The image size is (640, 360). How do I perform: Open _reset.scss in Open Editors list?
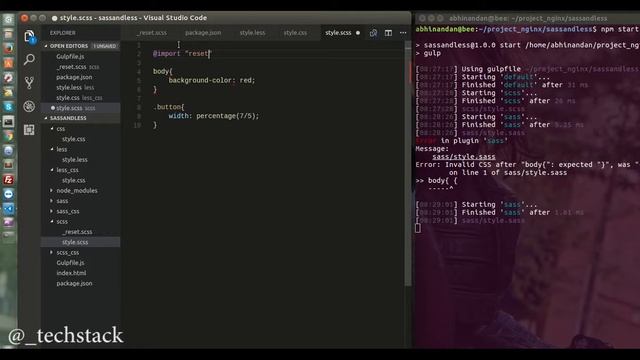(x=78, y=67)
